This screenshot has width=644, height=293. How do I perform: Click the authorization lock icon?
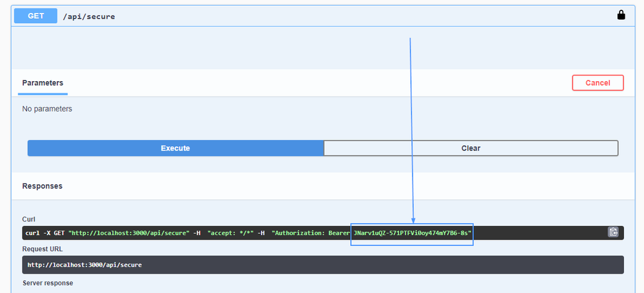621,15
